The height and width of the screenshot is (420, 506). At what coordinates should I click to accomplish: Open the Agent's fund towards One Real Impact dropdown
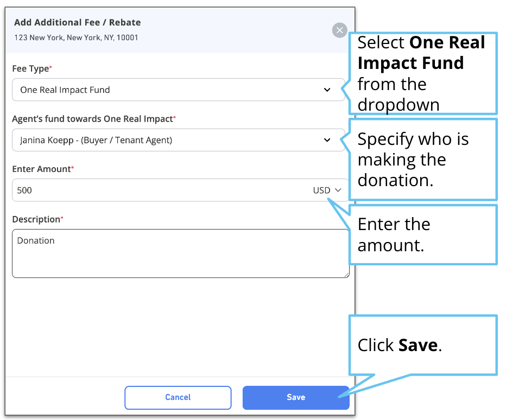pos(179,140)
